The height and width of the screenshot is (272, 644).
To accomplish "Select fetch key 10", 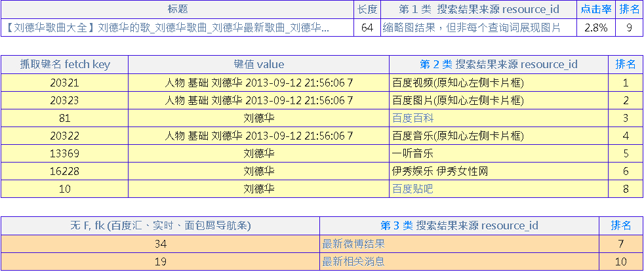I will tap(64, 189).
